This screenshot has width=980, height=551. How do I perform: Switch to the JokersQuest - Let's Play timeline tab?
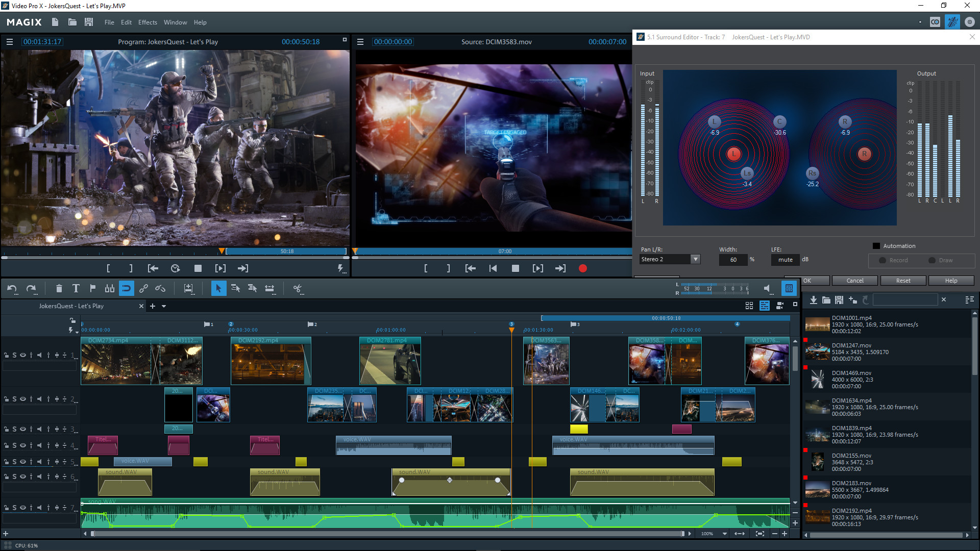coord(72,306)
